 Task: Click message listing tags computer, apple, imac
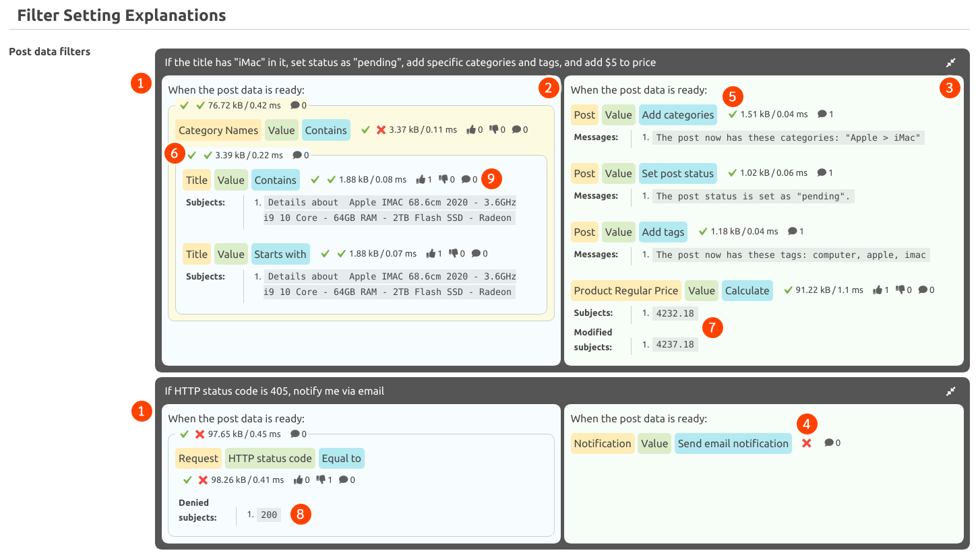(x=791, y=255)
